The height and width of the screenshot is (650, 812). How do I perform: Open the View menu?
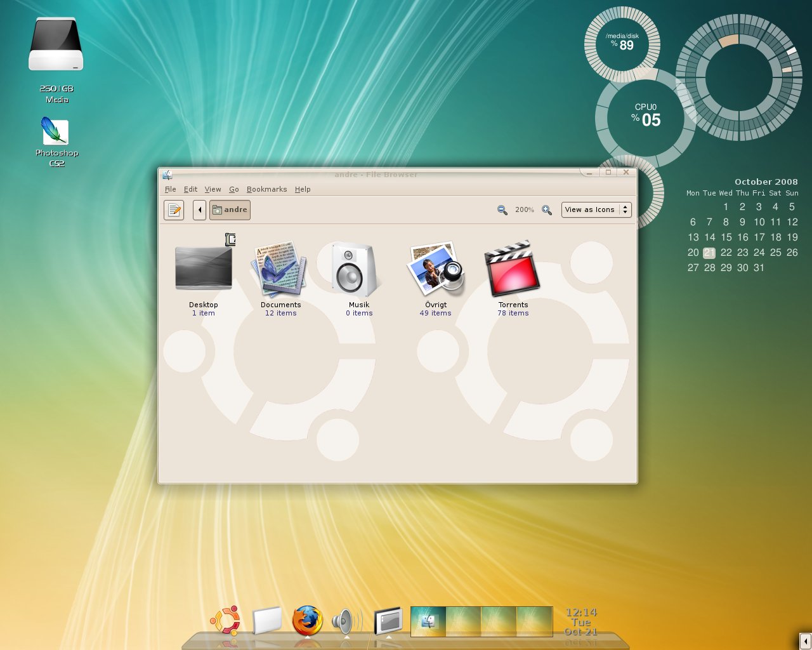(213, 189)
